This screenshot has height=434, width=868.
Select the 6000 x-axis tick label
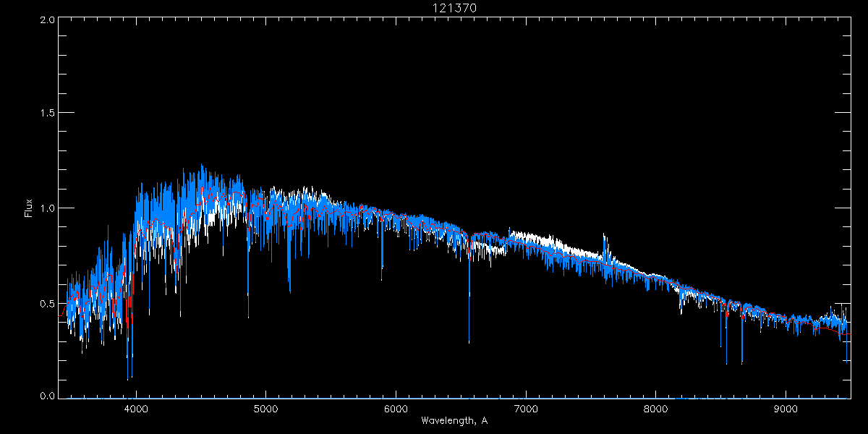point(396,407)
